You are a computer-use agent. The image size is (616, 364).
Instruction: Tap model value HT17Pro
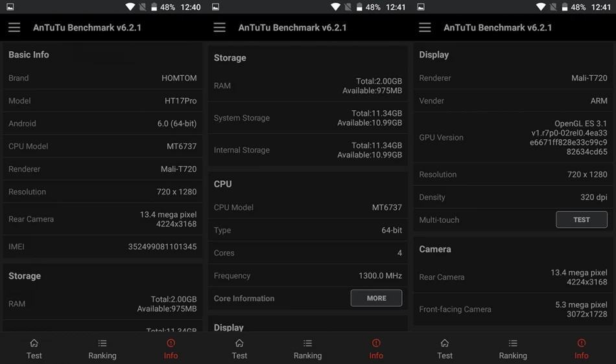[x=181, y=101]
